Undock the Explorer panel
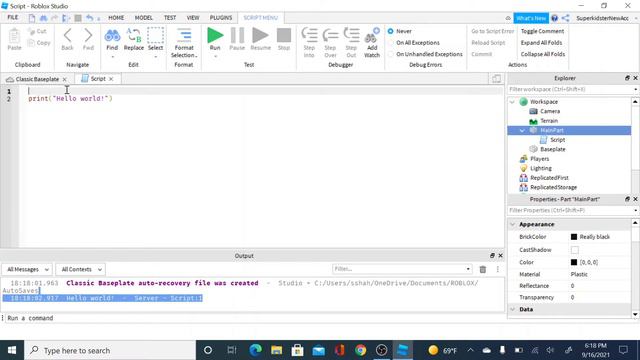Image resolution: width=640 pixels, height=360 pixels. tap(627, 78)
